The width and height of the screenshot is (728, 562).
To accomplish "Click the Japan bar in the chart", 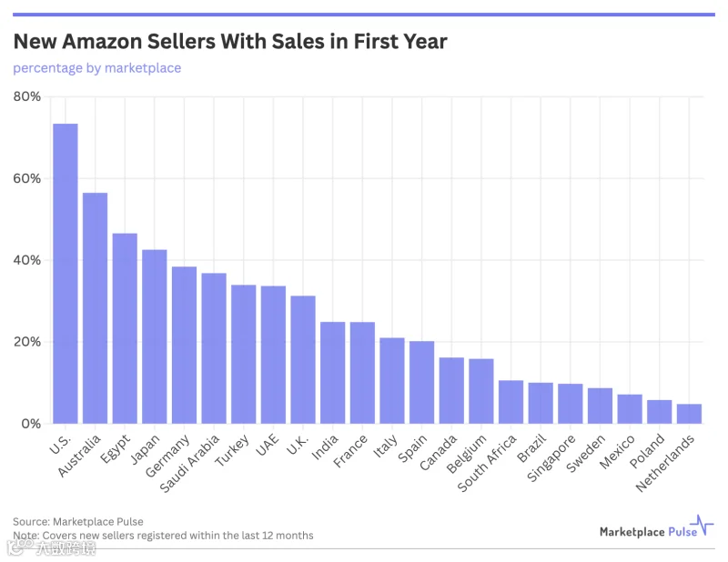I will click(x=155, y=336).
